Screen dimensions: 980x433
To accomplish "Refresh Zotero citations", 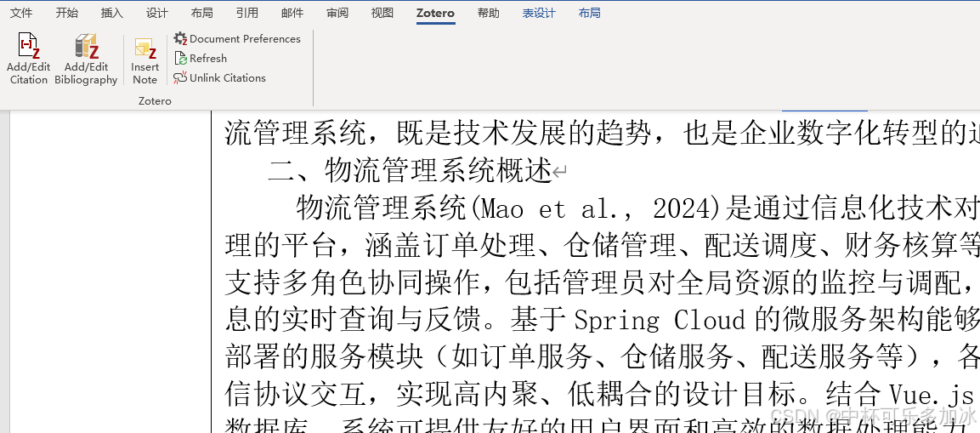I will pos(201,58).
